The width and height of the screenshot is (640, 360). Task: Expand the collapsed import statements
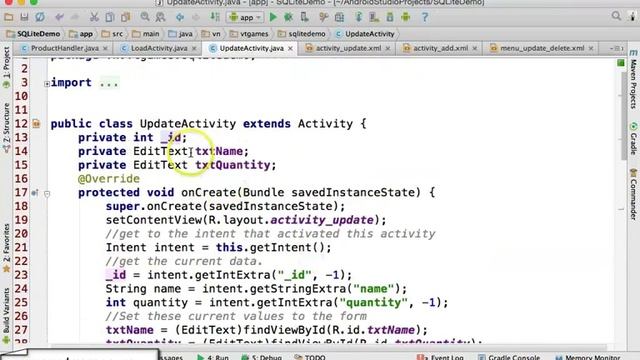point(47,84)
